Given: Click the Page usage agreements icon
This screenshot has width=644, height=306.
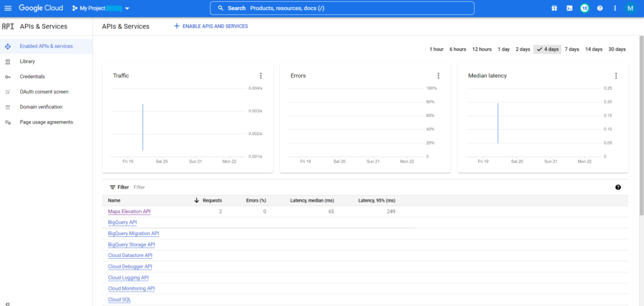Looking at the screenshot, I should point(8,123).
